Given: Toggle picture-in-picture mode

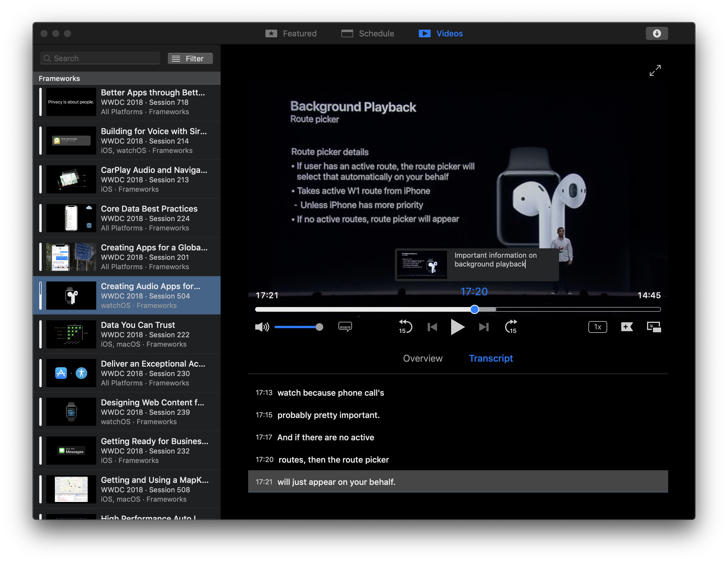Looking at the screenshot, I should [654, 327].
